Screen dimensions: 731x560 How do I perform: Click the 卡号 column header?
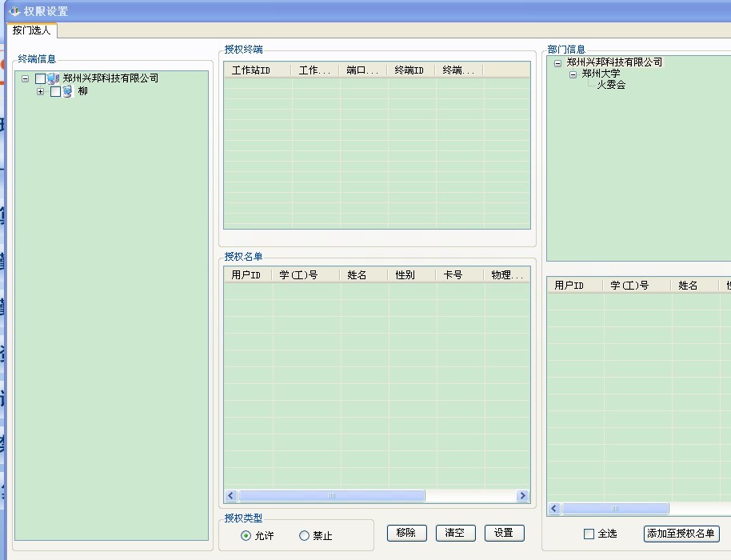pos(460,275)
